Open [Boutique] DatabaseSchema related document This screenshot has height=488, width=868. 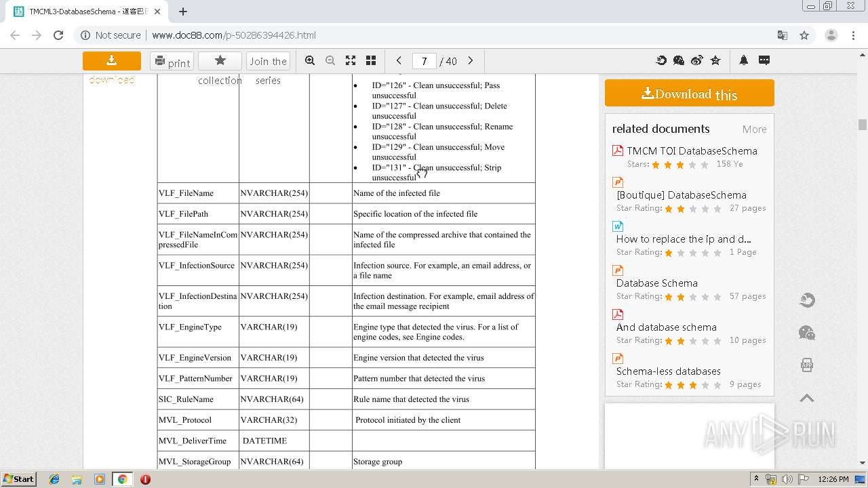pos(682,195)
